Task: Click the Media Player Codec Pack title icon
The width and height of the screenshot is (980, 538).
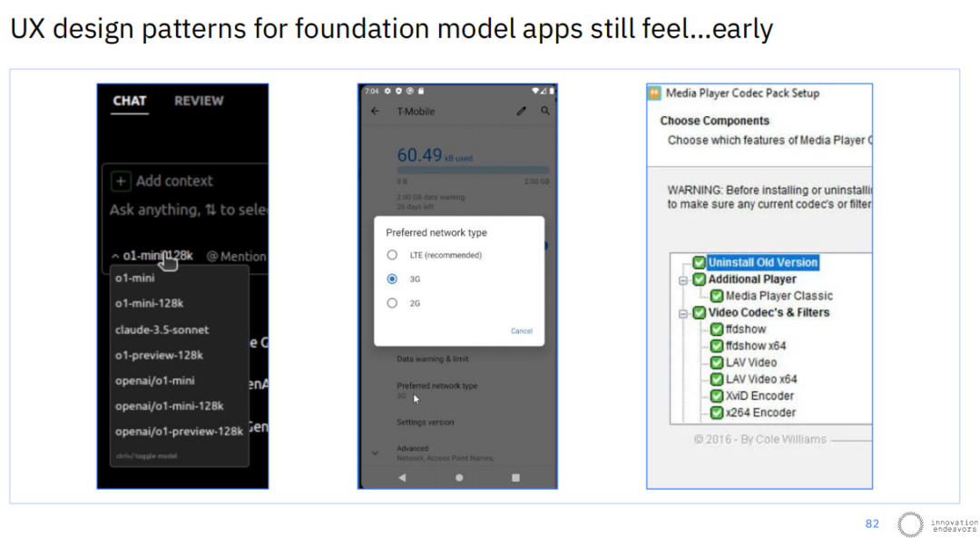Action: point(654,93)
